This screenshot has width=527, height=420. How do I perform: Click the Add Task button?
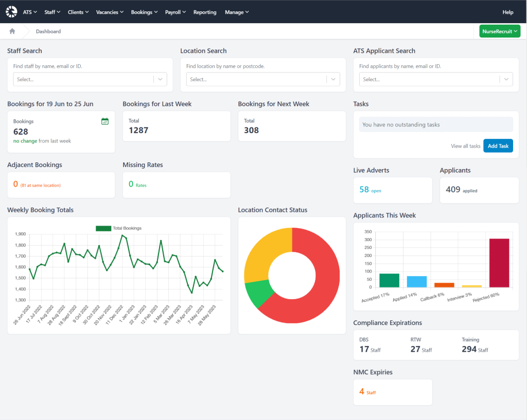click(498, 145)
